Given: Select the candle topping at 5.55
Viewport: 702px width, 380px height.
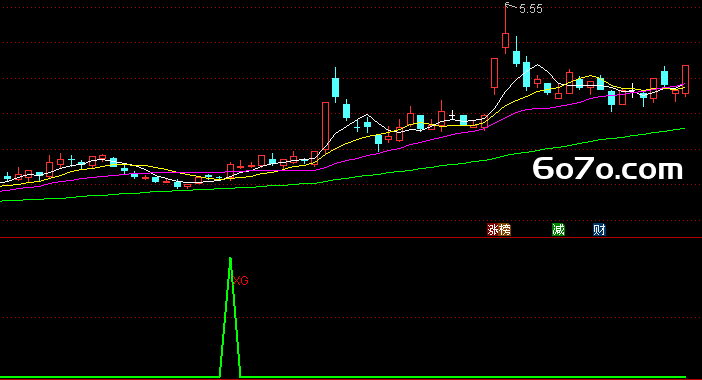Looking at the screenshot, I should point(505,29).
